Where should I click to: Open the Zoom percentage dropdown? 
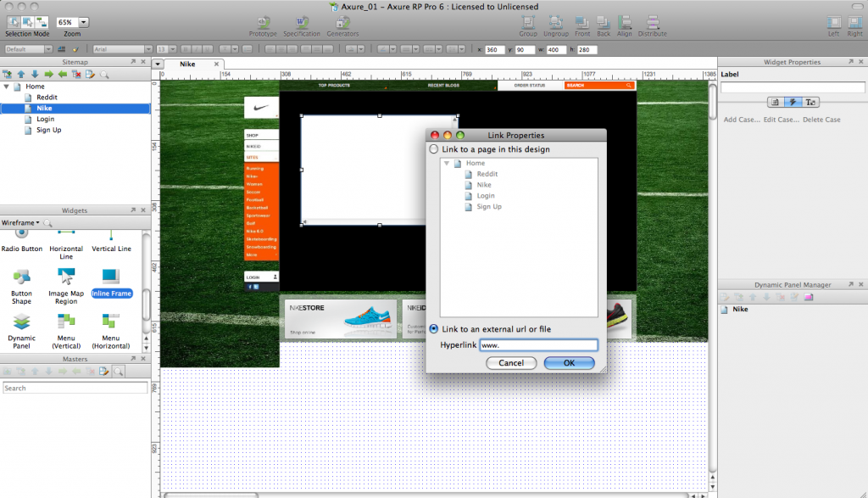pos(83,22)
